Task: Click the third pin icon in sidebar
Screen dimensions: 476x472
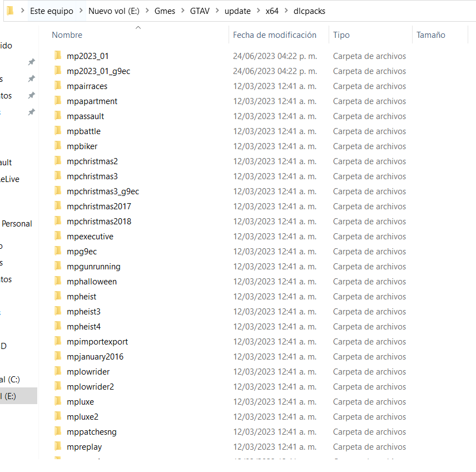Action: pos(32,95)
